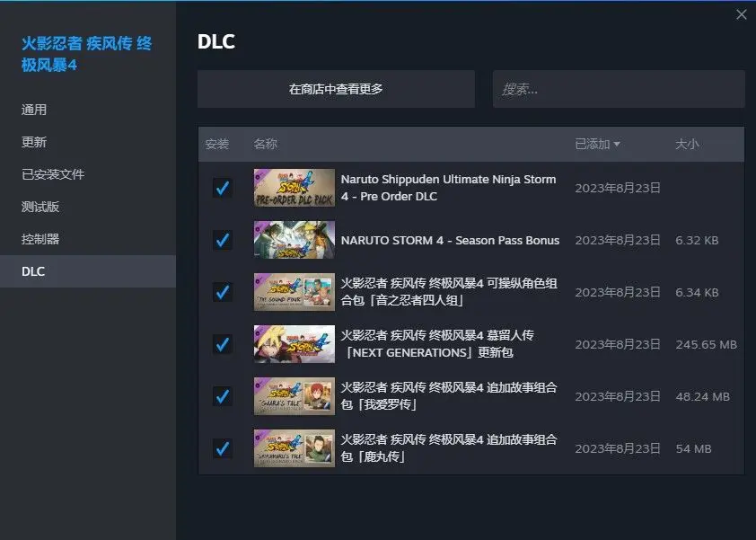Toggle install checkbox for NEXT GENERATIONS 更新包

tap(223, 344)
